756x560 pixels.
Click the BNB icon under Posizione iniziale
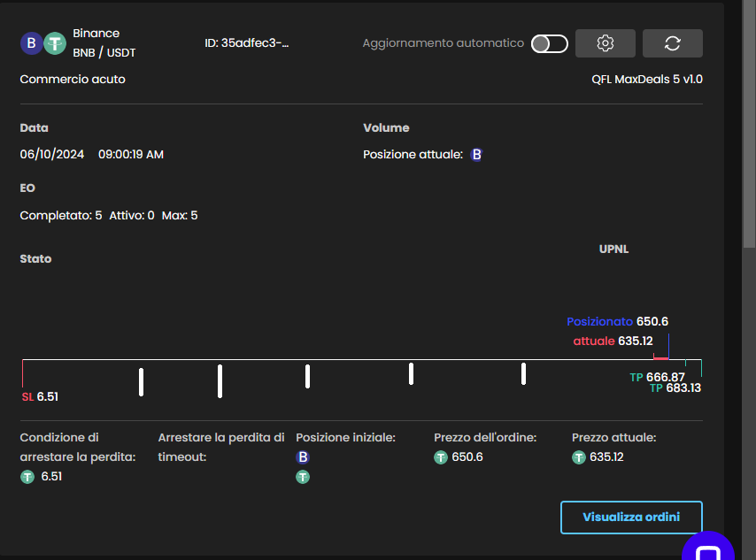click(x=303, y=457)
